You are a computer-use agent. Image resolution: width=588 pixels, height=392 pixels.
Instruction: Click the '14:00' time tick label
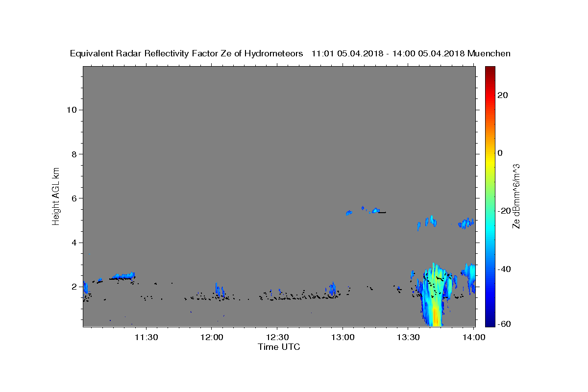click(474, 338)
